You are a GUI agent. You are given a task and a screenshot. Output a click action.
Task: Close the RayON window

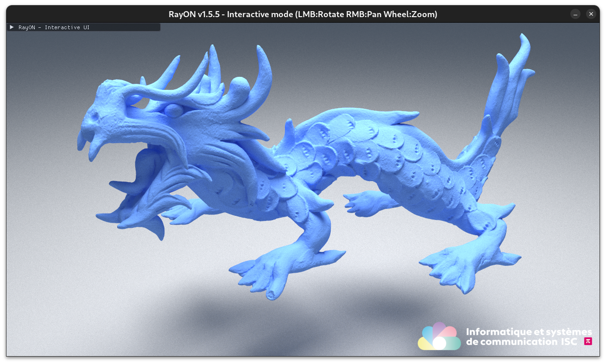tap(591, 14)
